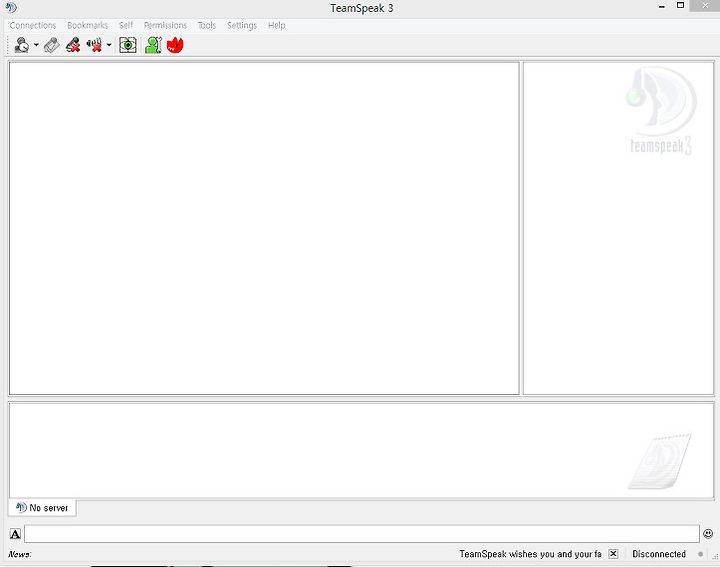Toggle the Mute Speakers icon
The height and width of the screenshot is (567, 720).
tap(94, 45)
